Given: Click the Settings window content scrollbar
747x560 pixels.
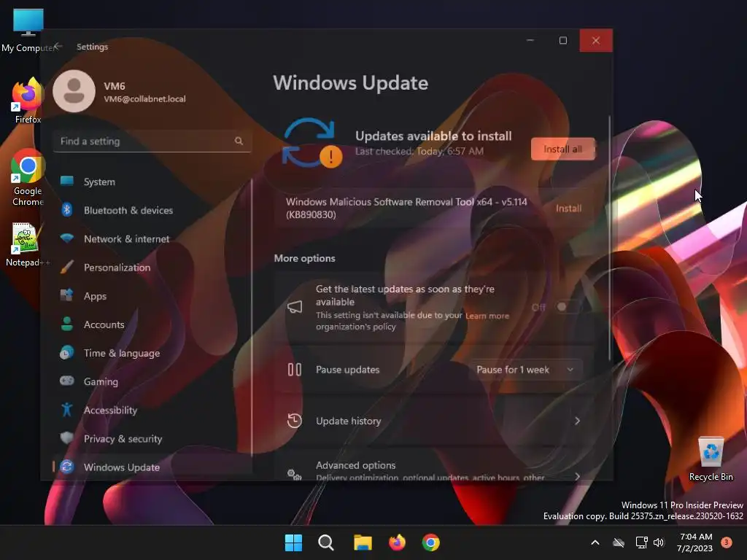Looking at the screenshot, I should [x=609, y=238].
